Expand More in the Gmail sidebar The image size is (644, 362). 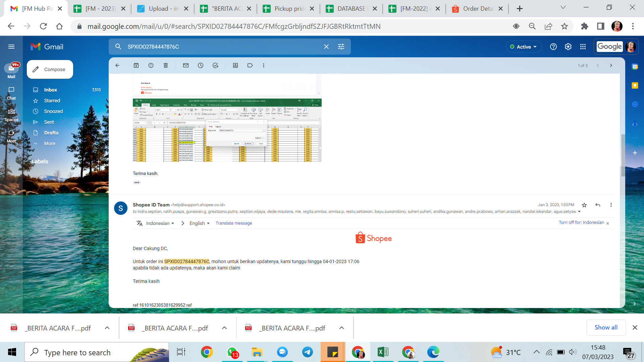point(50,143)
